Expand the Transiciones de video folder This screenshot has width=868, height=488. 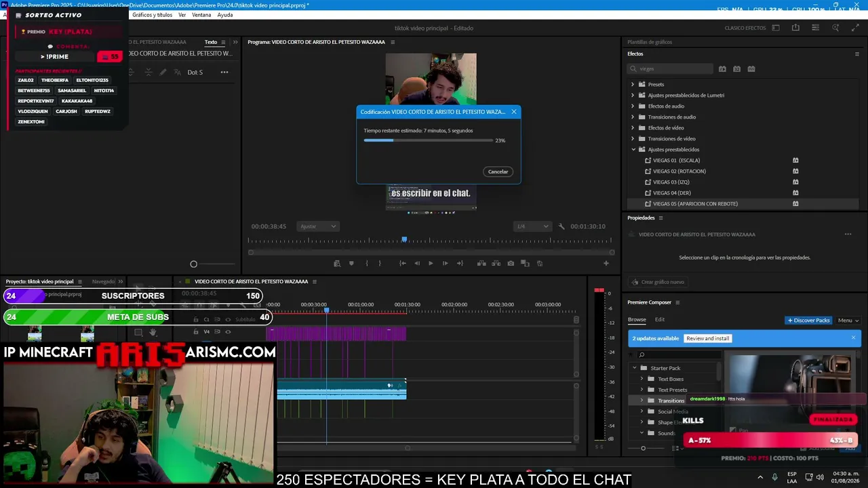[x=633, y=139]
